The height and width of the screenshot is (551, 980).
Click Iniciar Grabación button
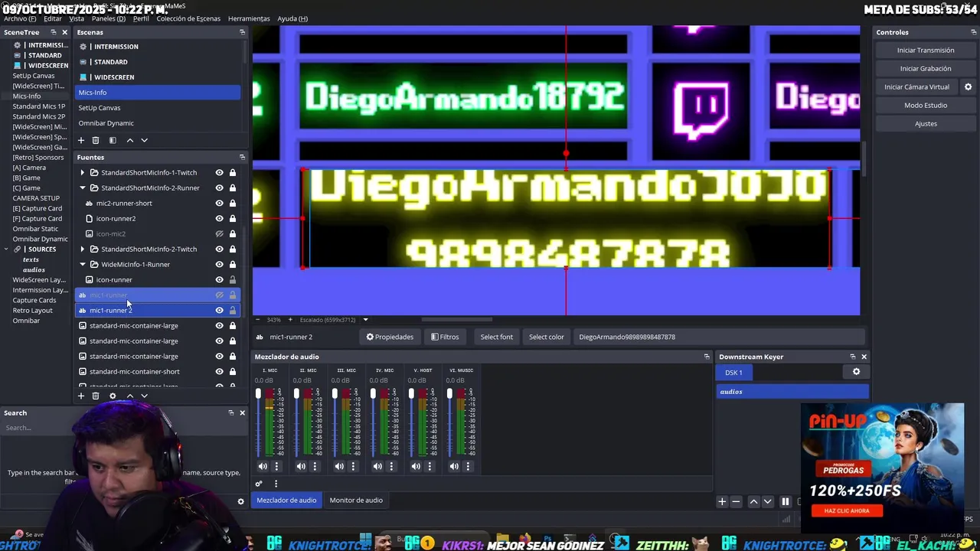pyautogui.click(x=926, y=69)
